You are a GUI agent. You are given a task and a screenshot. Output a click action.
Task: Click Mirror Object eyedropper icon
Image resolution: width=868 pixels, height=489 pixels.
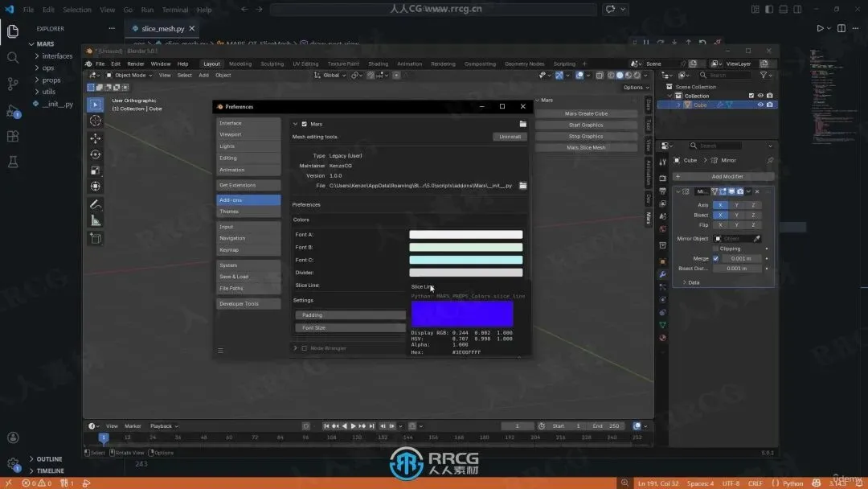[x=757, y=239]
